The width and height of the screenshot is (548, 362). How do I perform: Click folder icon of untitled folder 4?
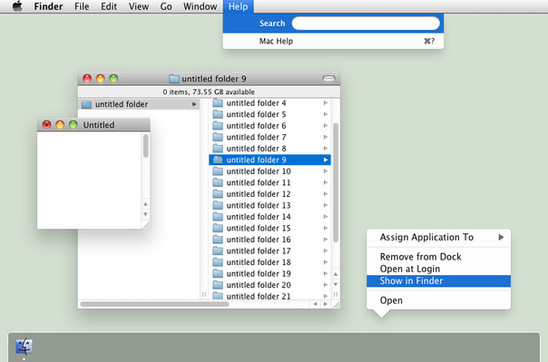tap(218, 103)
